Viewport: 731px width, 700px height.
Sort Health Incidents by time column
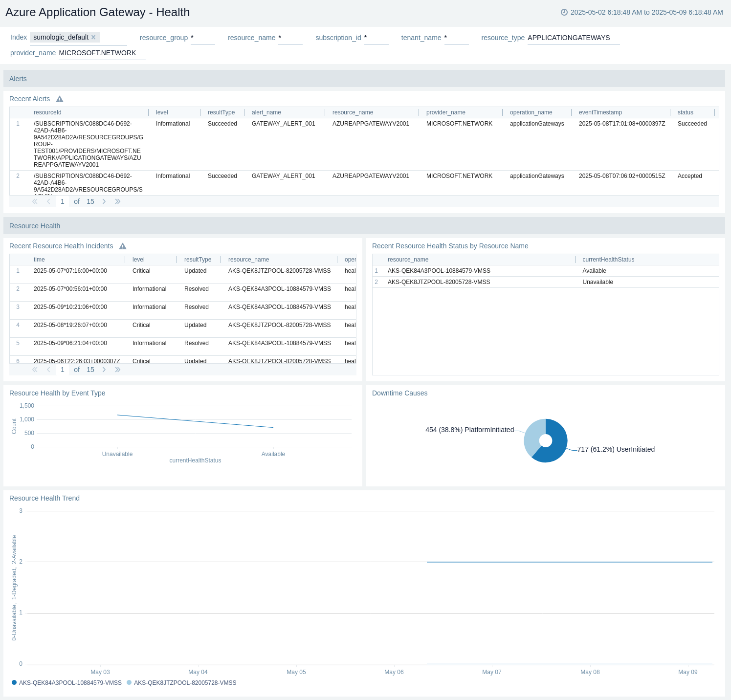click(39, 260)
